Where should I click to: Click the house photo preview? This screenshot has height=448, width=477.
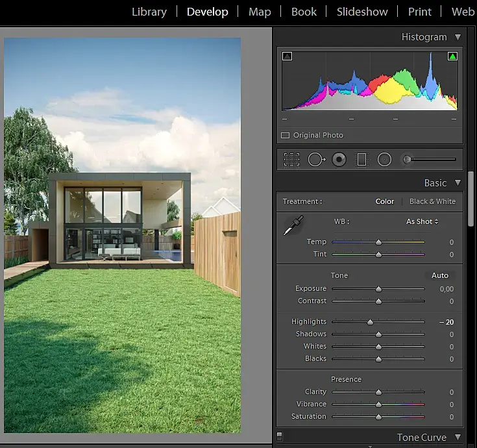tap(122, 235)
